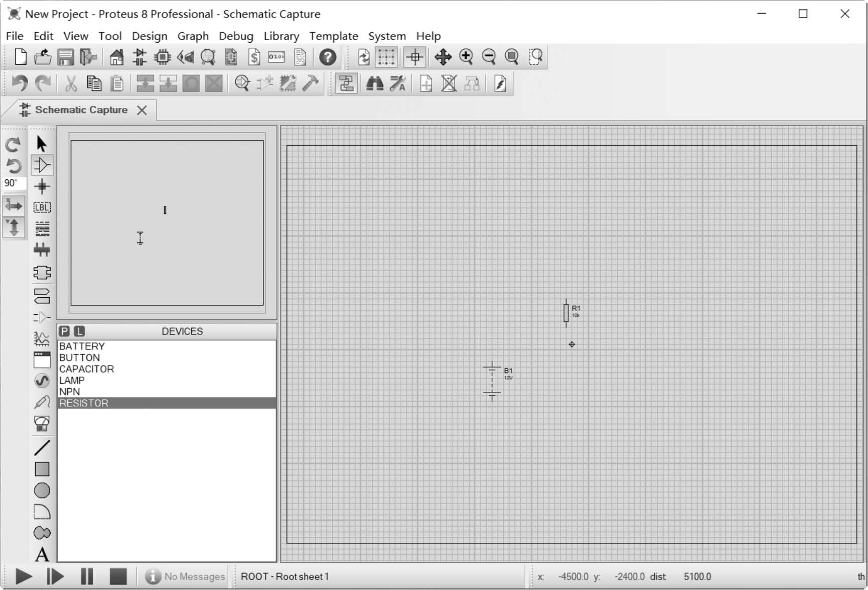Run the Electrical Rules Check
Image resolution: width=868 pixels, height=590 pixels.
pyautogui.click(x=500, y=83)
